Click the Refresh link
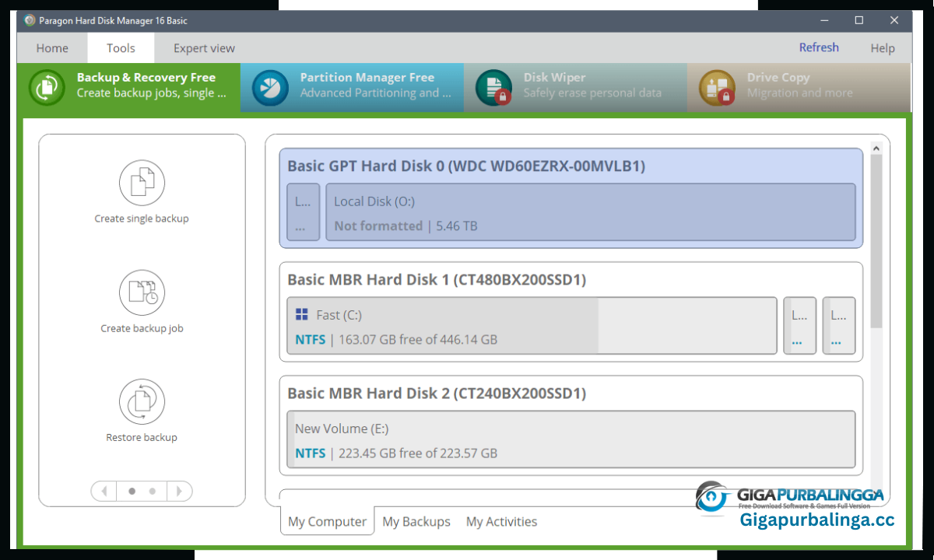934x560 pixels. tap(819, 47)
